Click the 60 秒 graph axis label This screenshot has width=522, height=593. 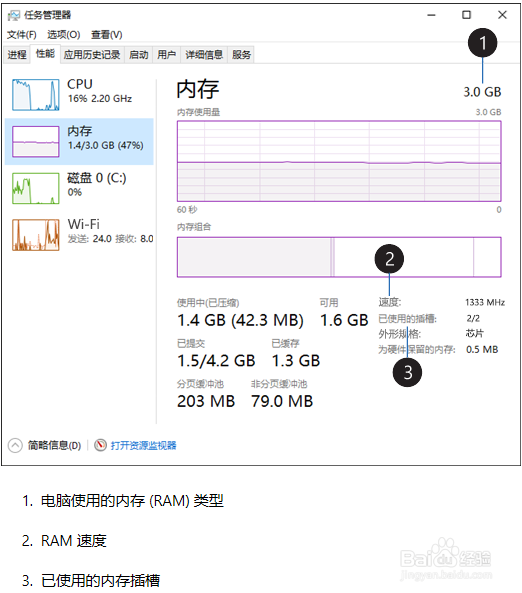pos(187,210)
